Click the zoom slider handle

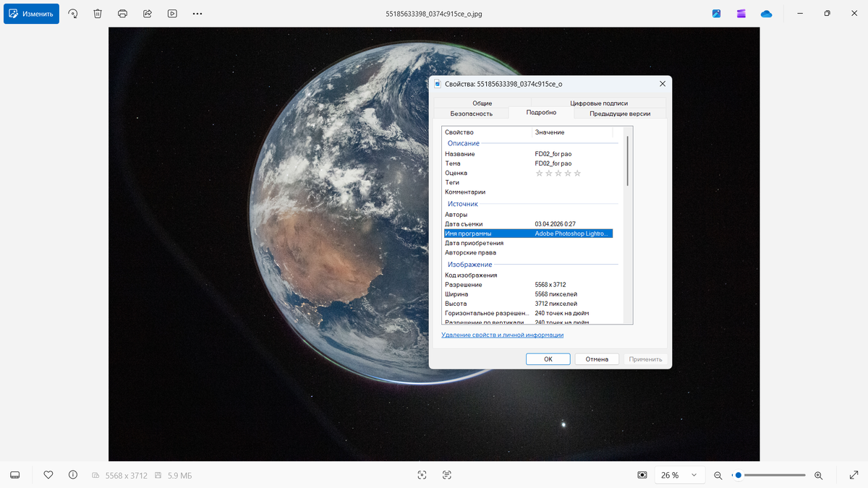[x=738, y=475]
